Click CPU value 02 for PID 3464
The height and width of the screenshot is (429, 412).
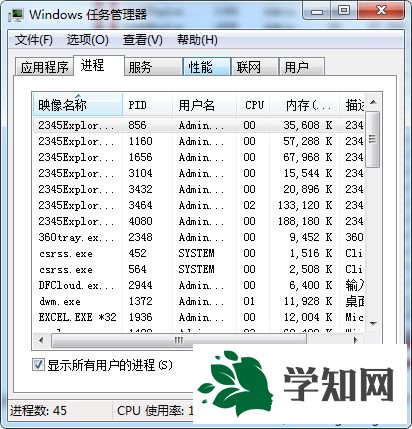(x=249, y=205)
